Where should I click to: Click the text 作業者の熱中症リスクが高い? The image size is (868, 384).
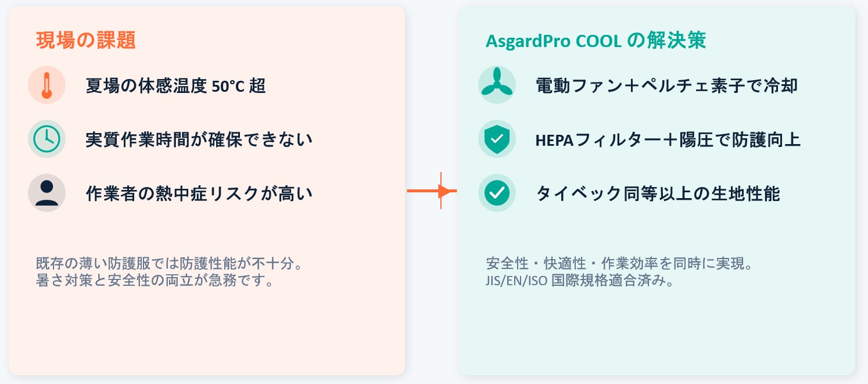(199, 193)
